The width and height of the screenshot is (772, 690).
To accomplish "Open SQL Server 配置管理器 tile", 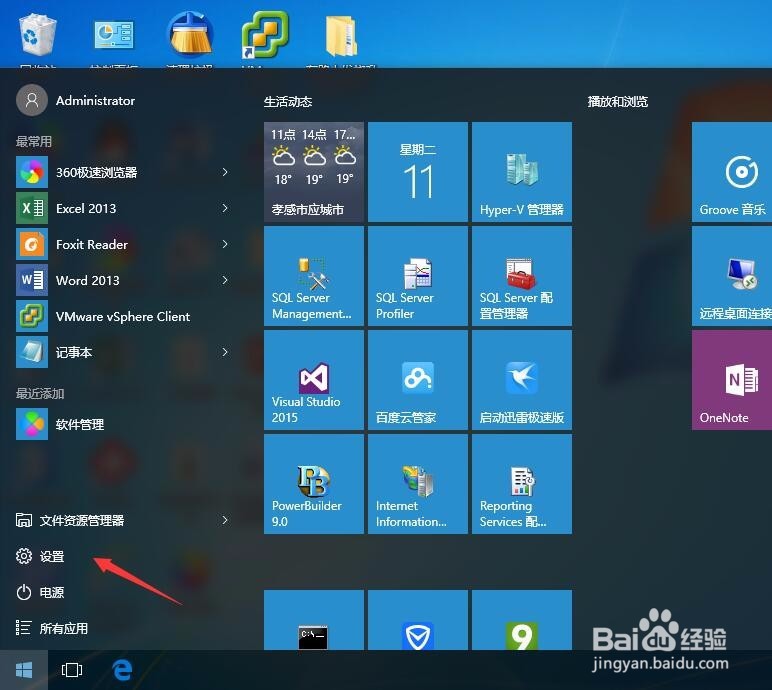I will point(522,276).
